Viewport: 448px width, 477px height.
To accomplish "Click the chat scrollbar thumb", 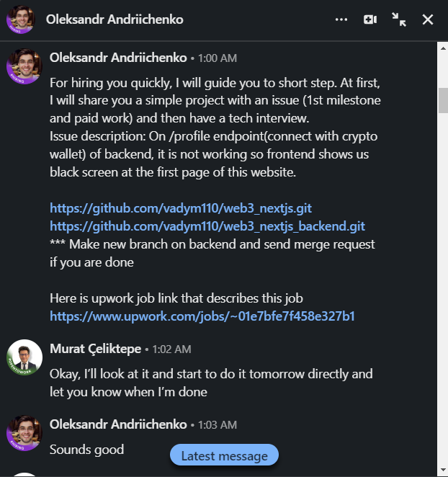I will click(442, 101).
